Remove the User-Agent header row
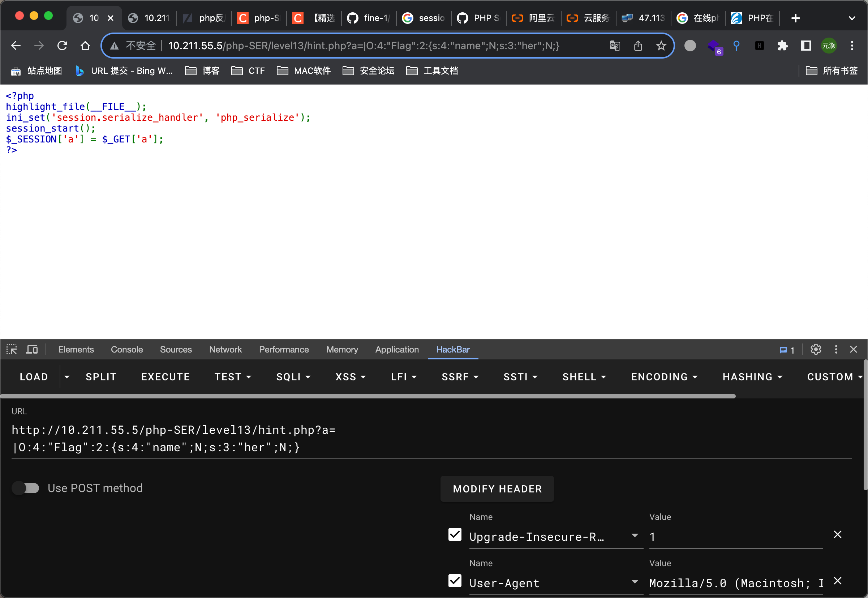This screenshot has height=598, width=868. pyautogui.click(x=838, y=581)
